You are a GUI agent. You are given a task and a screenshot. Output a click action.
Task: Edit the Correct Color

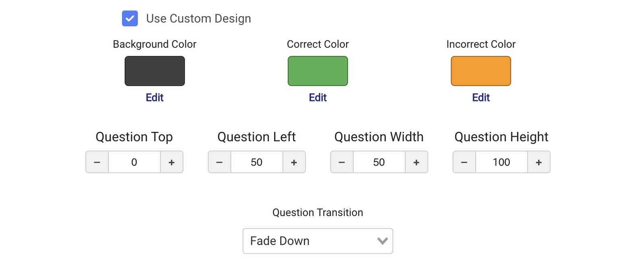tap(318, 98)
